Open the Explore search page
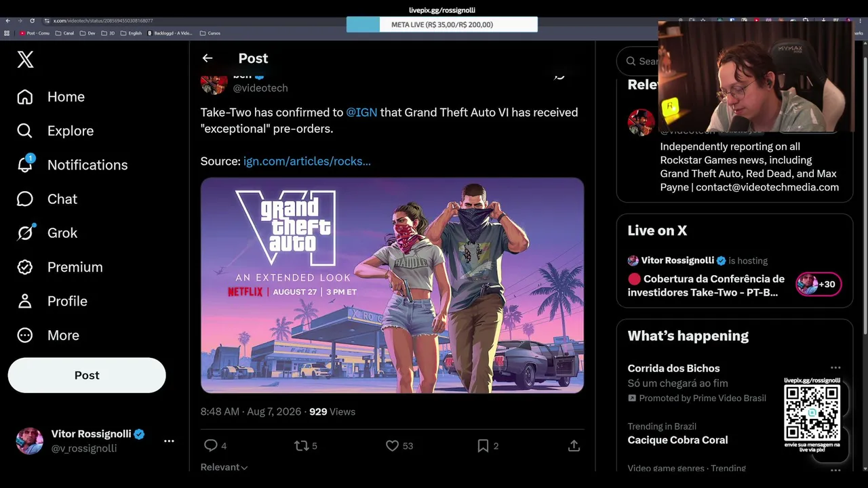 pos(55,131)
